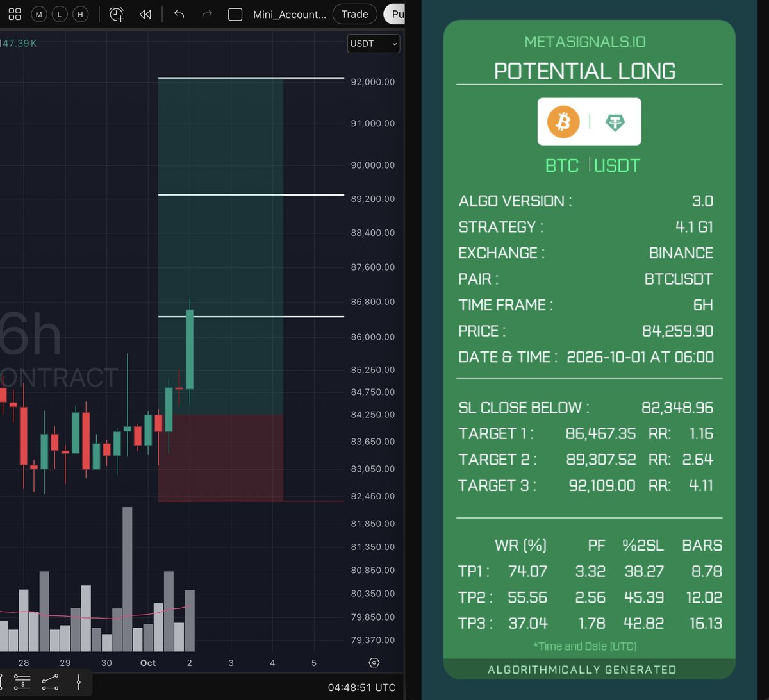Click the 86,000.00 price axis label
This screenshot has height=700, width=769.
pos(372,337)
